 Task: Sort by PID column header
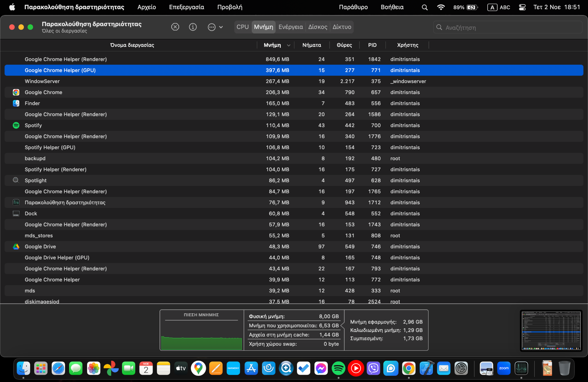tap(372, 45)
